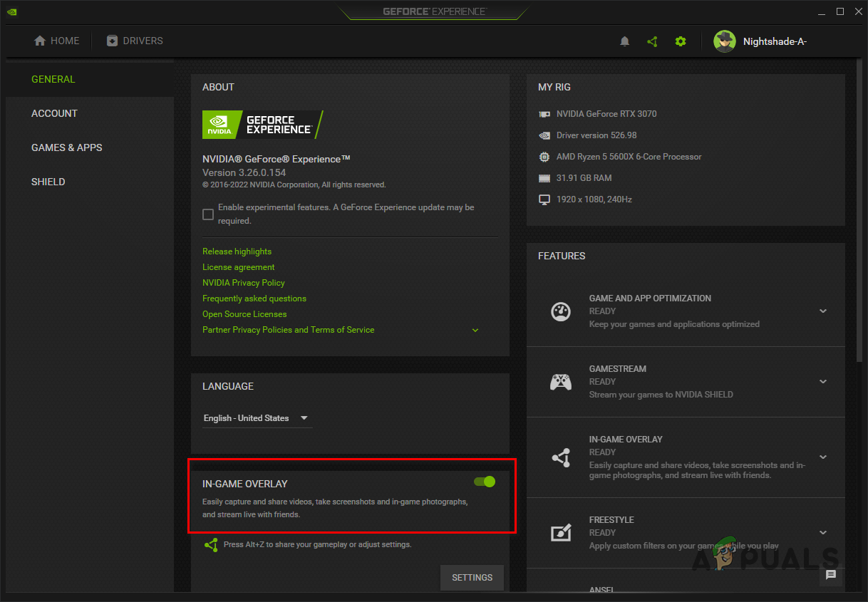The image size is (868, 602).
Task: Enable experimental features checkbox
Action: 208,214
